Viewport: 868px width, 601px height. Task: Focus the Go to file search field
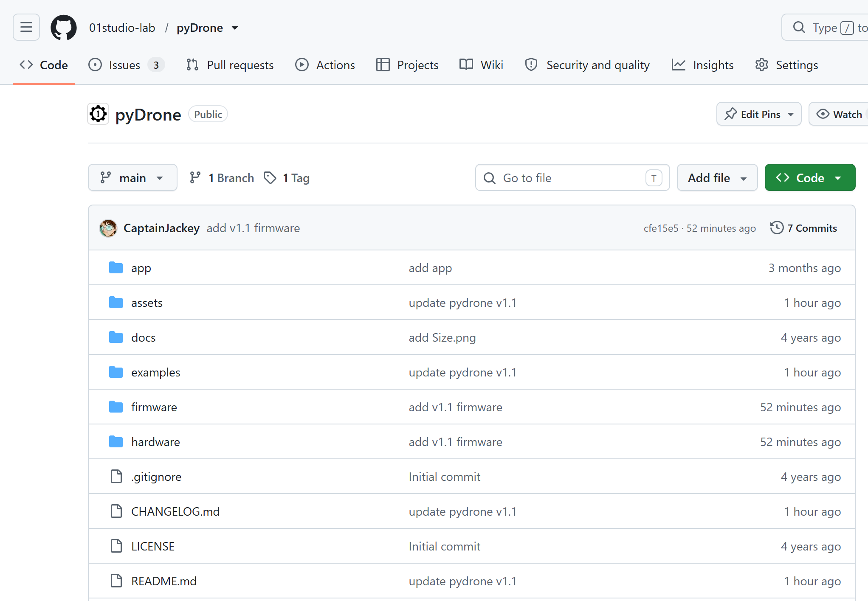click(572, 178)
